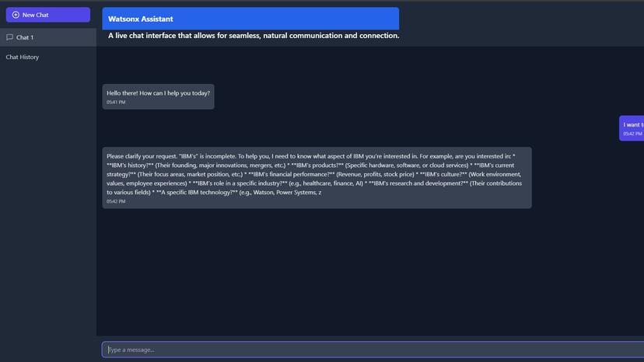The height and width of the screenshot is (362, 644).
Task: Click the New Chat button
Action: (x=48, y=15)
